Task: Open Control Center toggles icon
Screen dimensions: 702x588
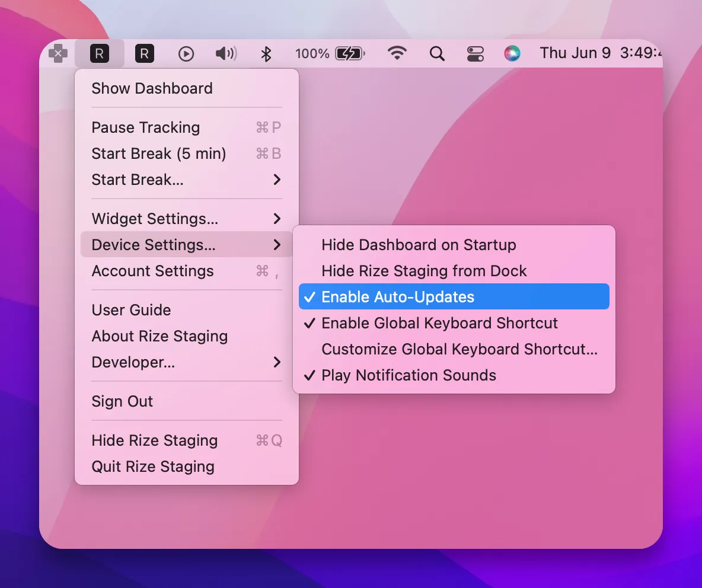Action: tap(475, 54)
